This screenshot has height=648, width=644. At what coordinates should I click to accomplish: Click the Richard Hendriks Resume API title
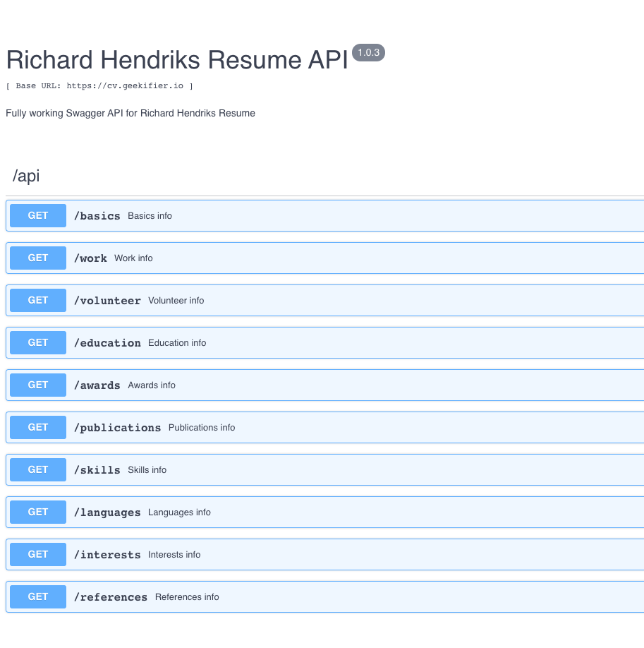(x=177, y=60)
